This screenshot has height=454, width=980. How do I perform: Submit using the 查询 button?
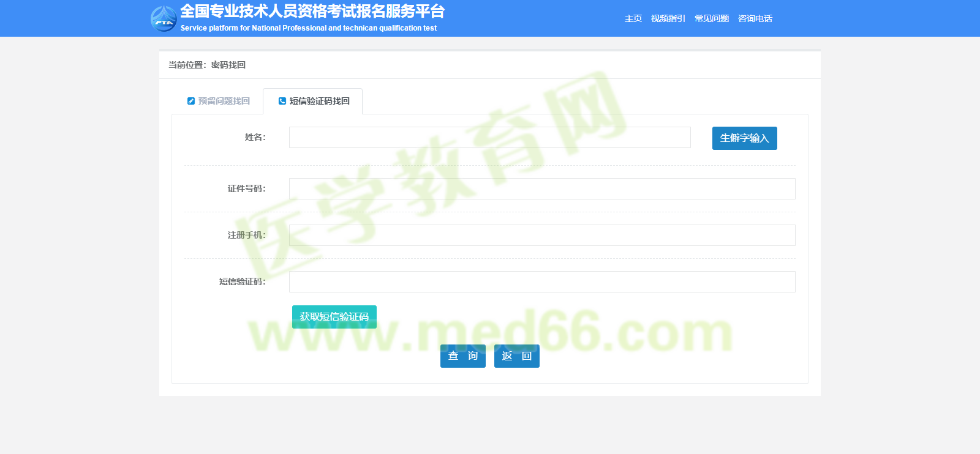pyautogui.click(x=462, y=356)
